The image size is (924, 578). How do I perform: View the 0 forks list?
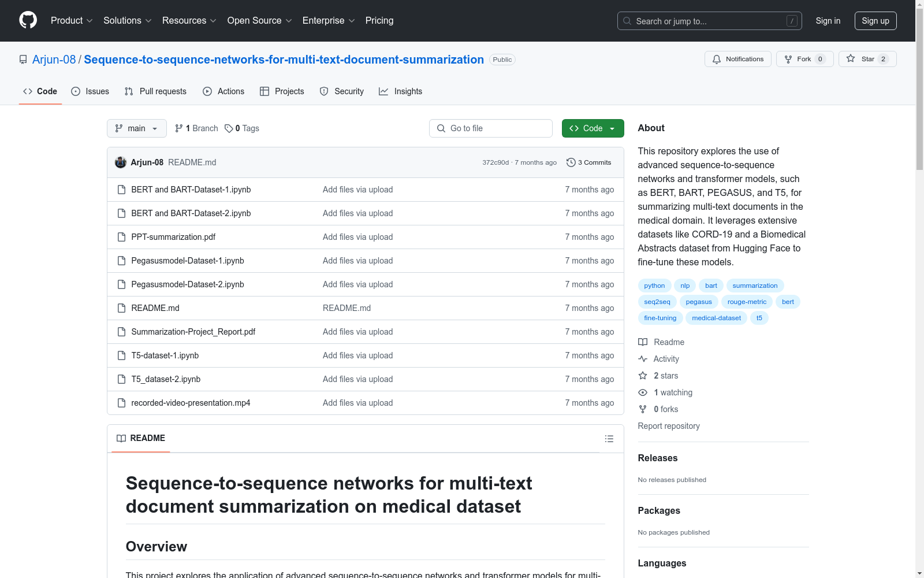click(658, 409)
